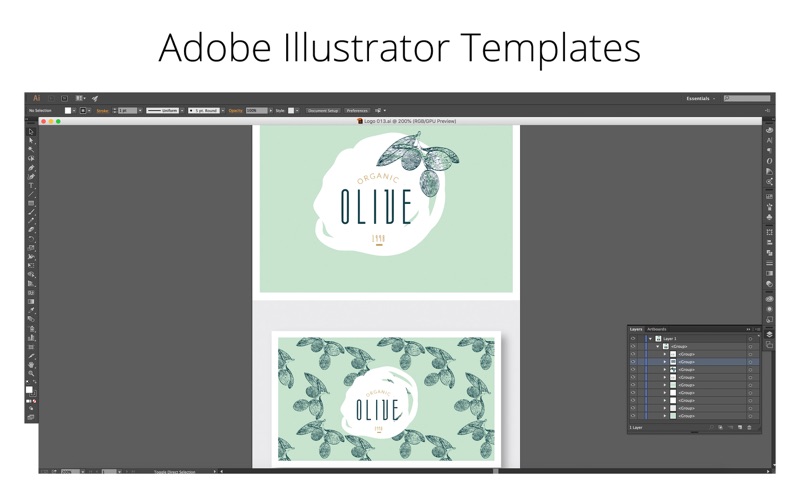Viewport: 800px width, 500px height.
Task: Toggle visibility eye of Layer 1
Action: [x=633, y=338]
